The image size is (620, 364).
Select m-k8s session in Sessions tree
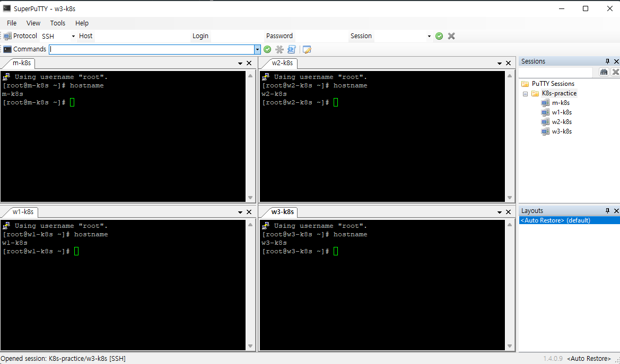(561, 103)
